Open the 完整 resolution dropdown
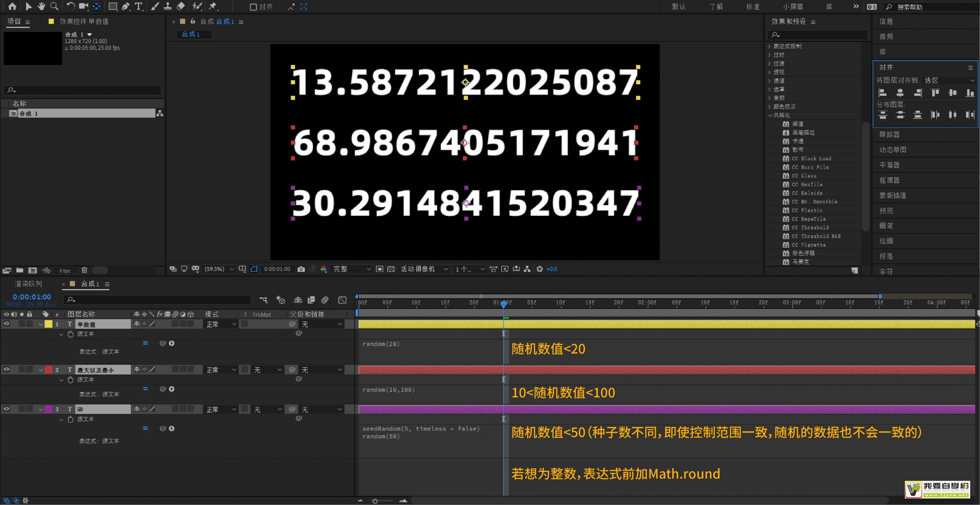The width and height of the screenshot is (980, 505). [351, 269]
